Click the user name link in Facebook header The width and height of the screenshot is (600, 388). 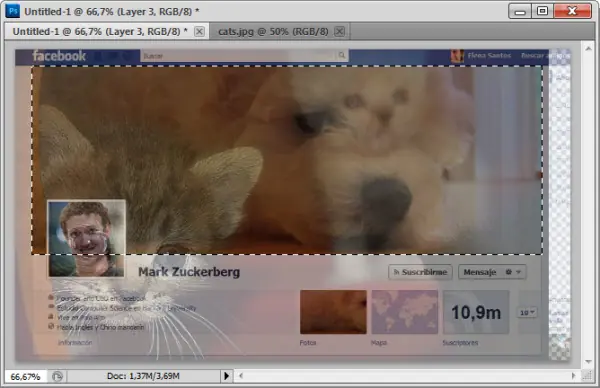(489, 55)
